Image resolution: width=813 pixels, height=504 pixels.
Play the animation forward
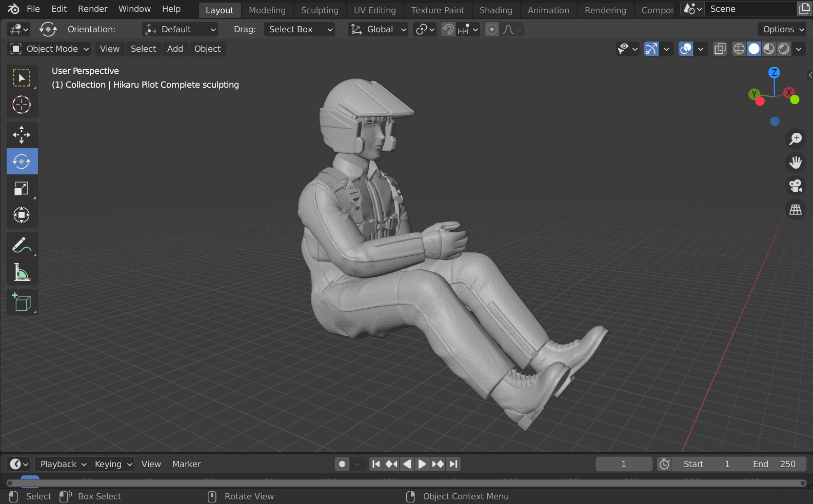(422, 464)
